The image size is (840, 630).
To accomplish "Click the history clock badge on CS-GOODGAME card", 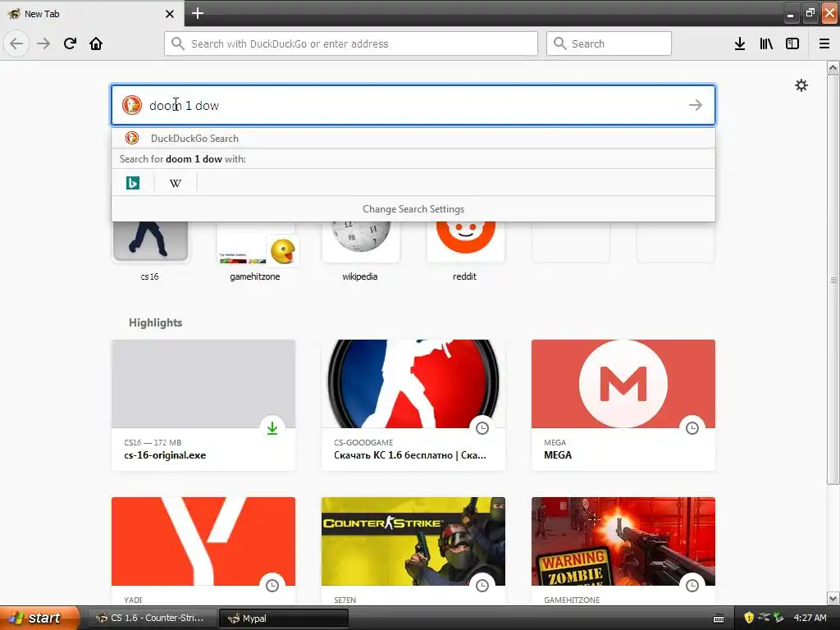I will click(x=482, y=428).
